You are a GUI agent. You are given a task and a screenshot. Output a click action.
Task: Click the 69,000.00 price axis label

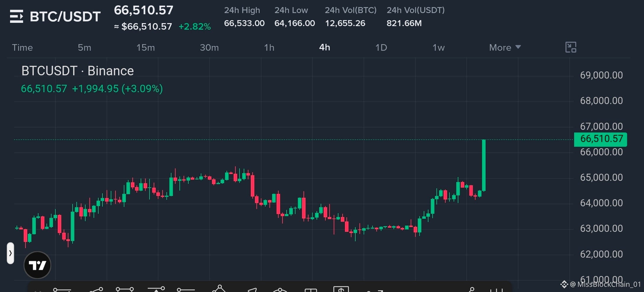pos(601,75)
